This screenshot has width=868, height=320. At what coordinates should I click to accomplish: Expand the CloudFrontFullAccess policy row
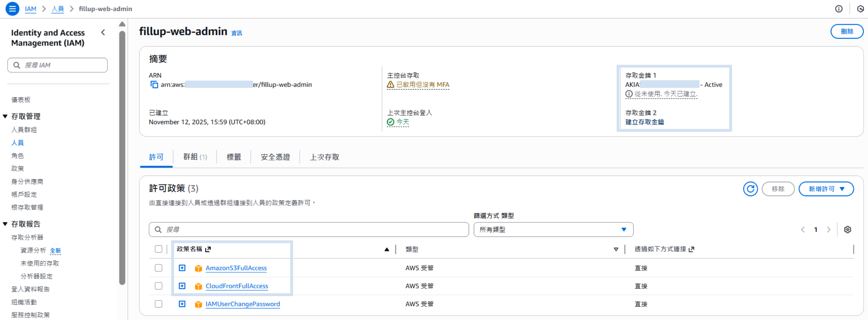(x=182, y=286)
